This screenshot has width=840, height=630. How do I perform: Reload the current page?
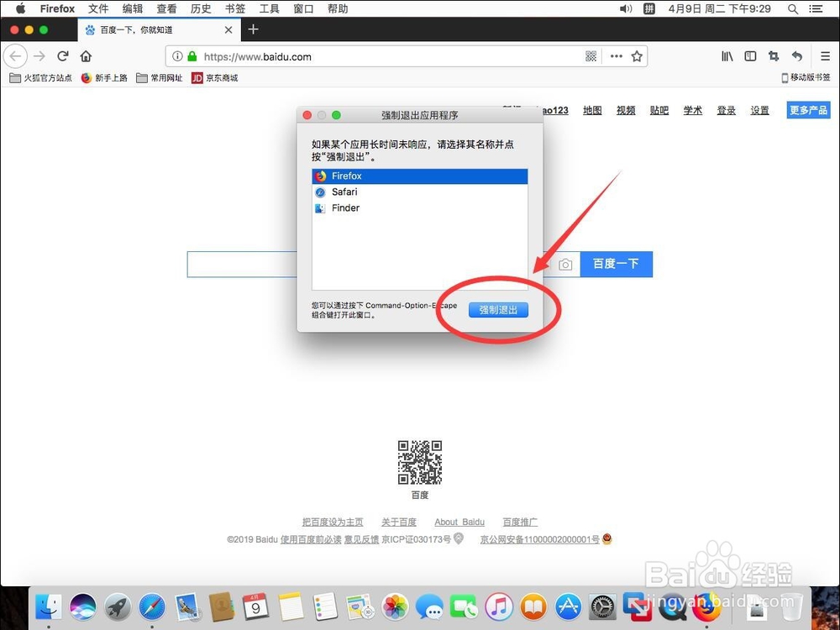63,56
